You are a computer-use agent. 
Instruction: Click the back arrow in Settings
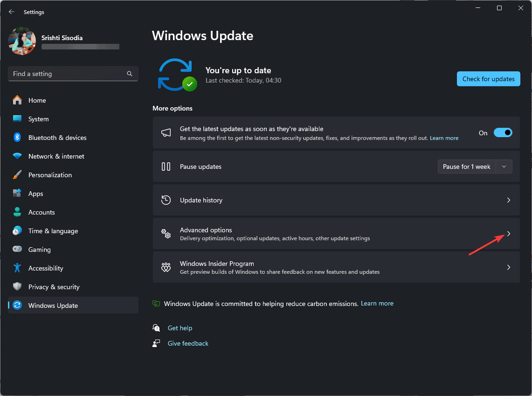click(x=12, y=12)
